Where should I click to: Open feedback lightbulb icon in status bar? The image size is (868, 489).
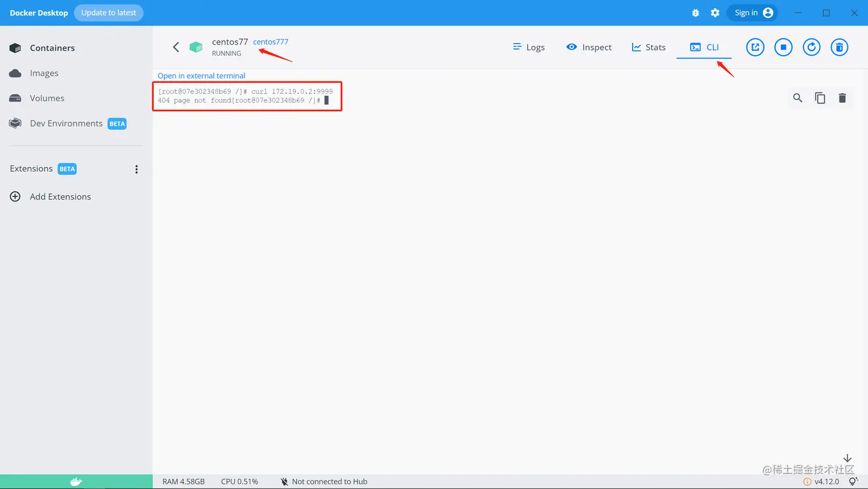854,482
